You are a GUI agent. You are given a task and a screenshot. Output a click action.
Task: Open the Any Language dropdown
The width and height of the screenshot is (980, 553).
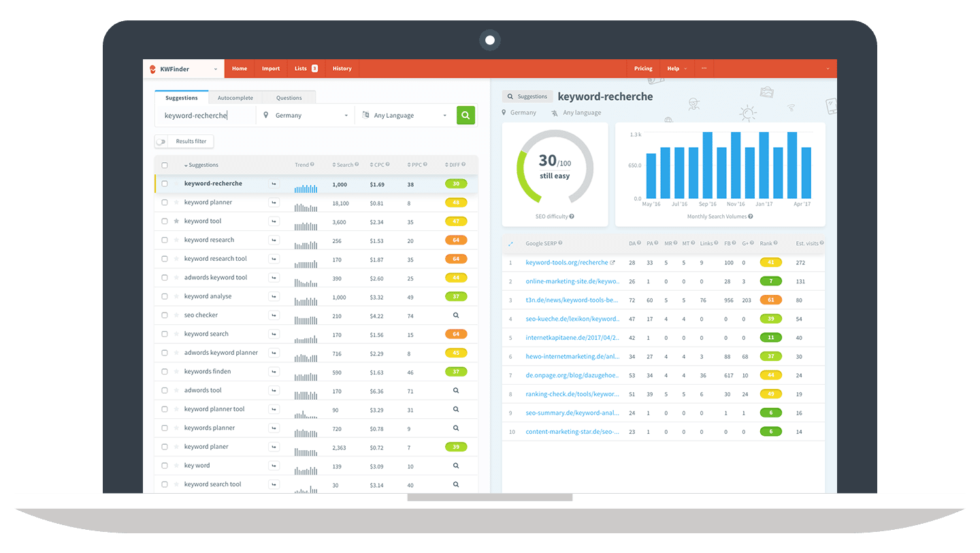click(x=404, y=116)
